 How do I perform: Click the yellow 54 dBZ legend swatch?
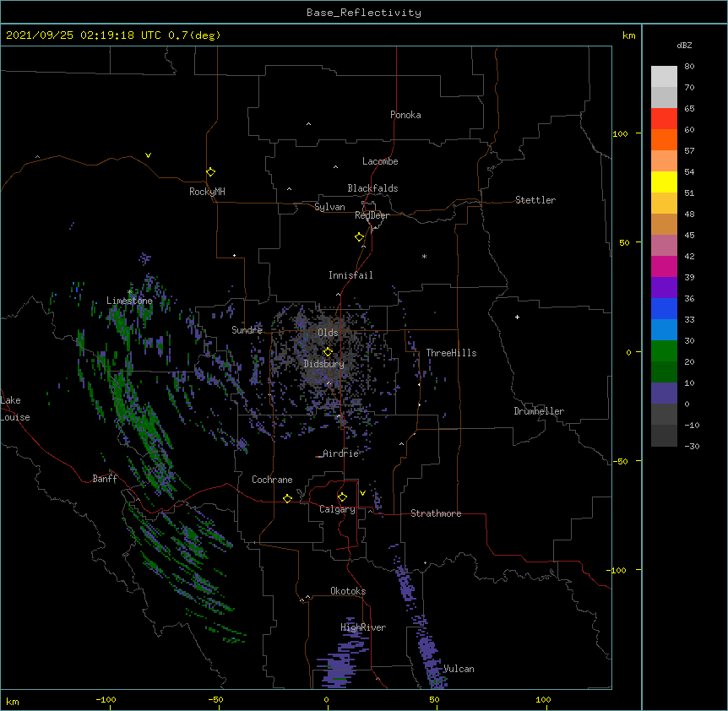pyautogui.click(x=664, y=182)
